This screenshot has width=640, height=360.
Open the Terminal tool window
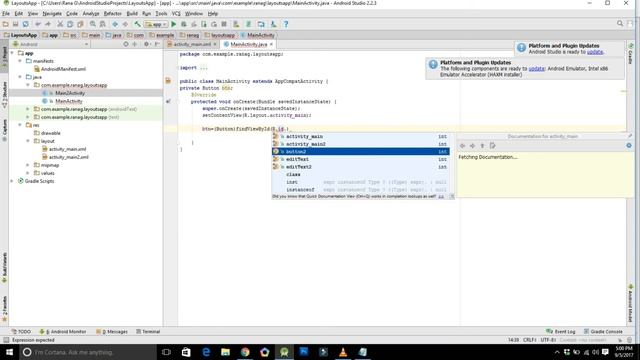tap(148, 331)
